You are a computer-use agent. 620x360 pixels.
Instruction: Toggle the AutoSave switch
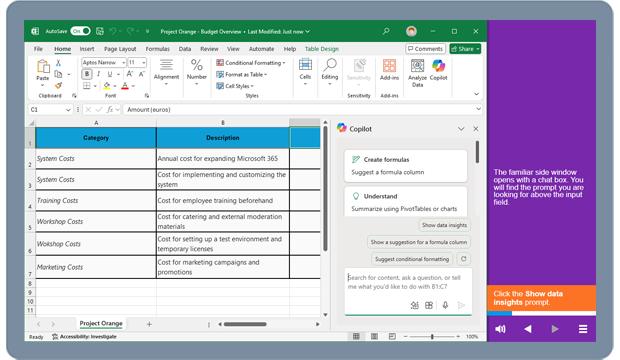(x=80, y=31)
